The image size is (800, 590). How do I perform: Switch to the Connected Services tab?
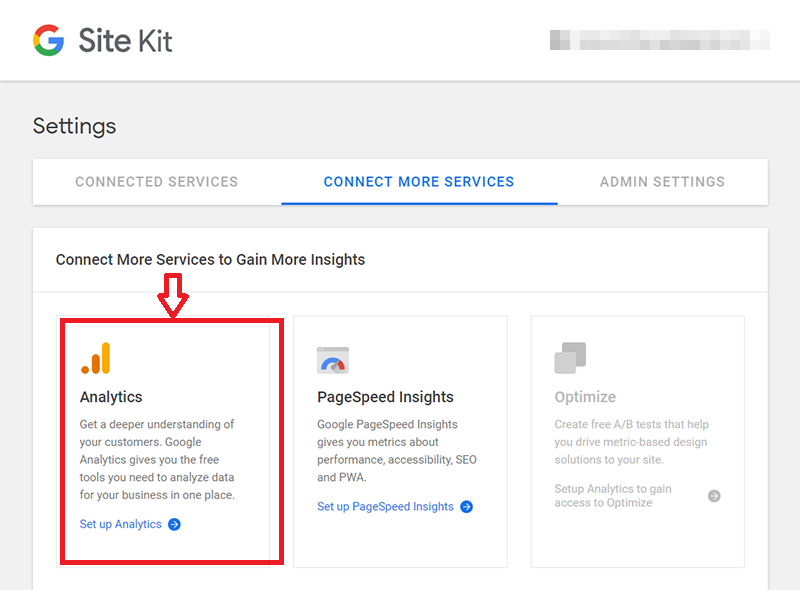click(157, 182)
